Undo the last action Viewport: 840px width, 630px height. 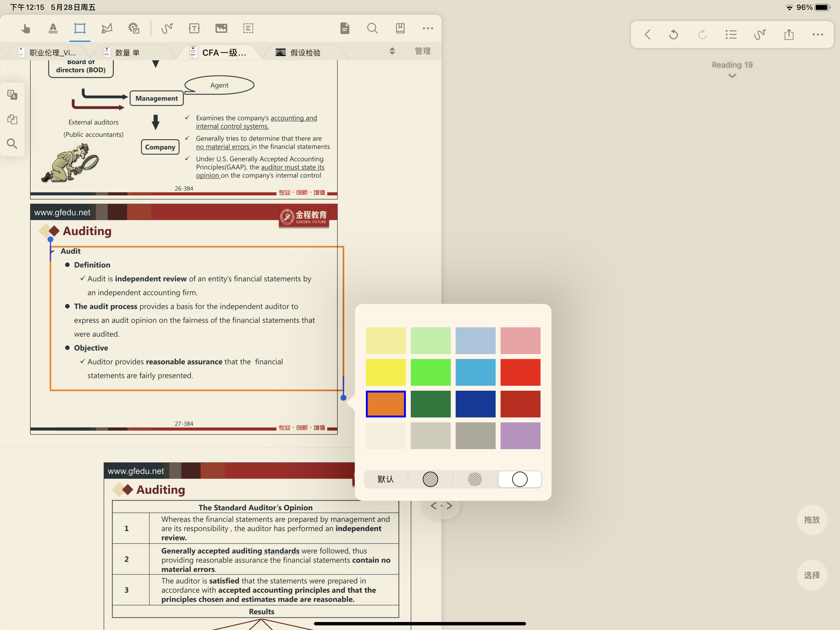674,35
